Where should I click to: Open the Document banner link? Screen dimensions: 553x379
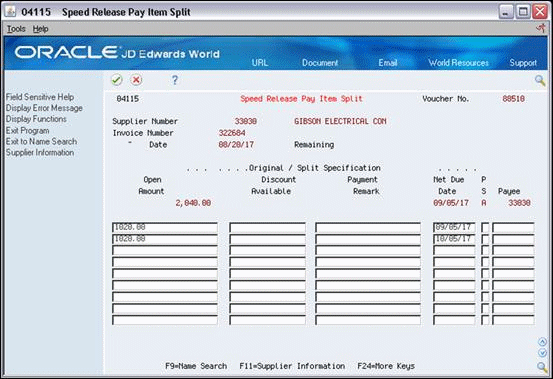coord(320,63)
